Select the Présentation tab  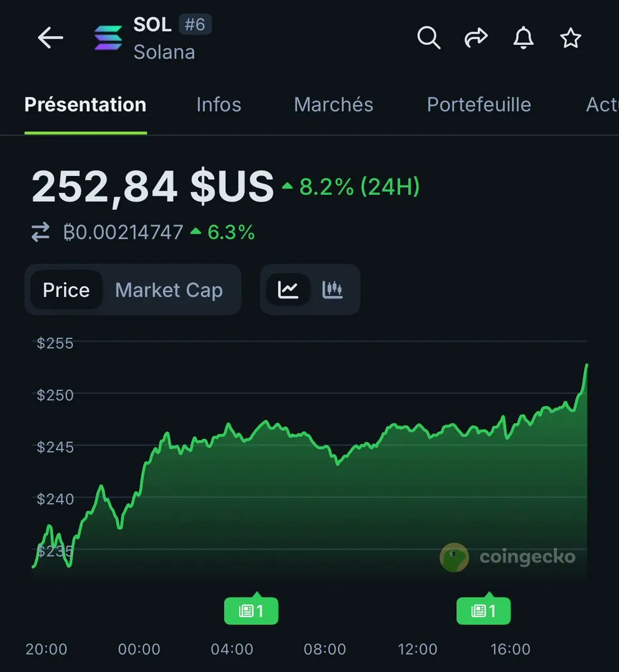point(85,105)
